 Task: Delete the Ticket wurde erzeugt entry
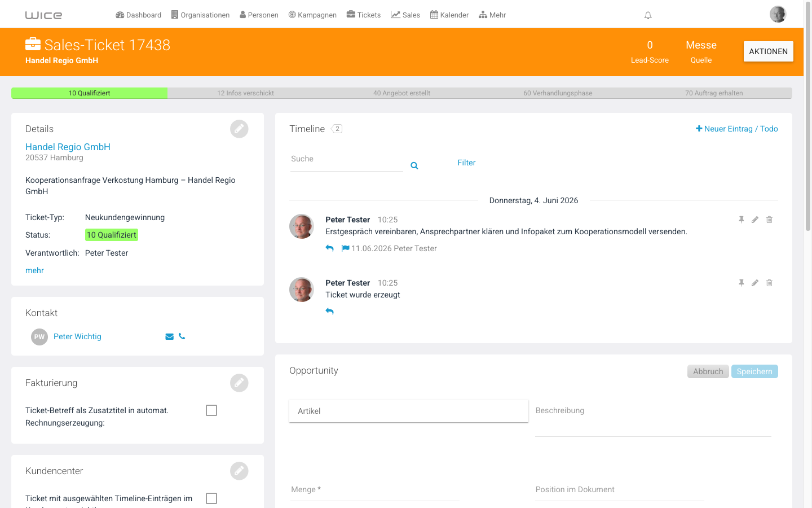pyautogui.click(x=769, y=283)
